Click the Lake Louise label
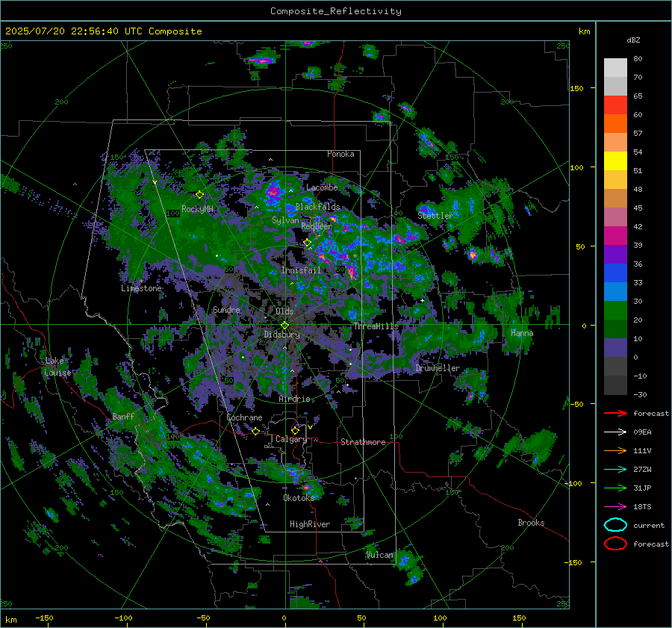The height and width of the screenshot is (628, 672). tap(57, 367)
